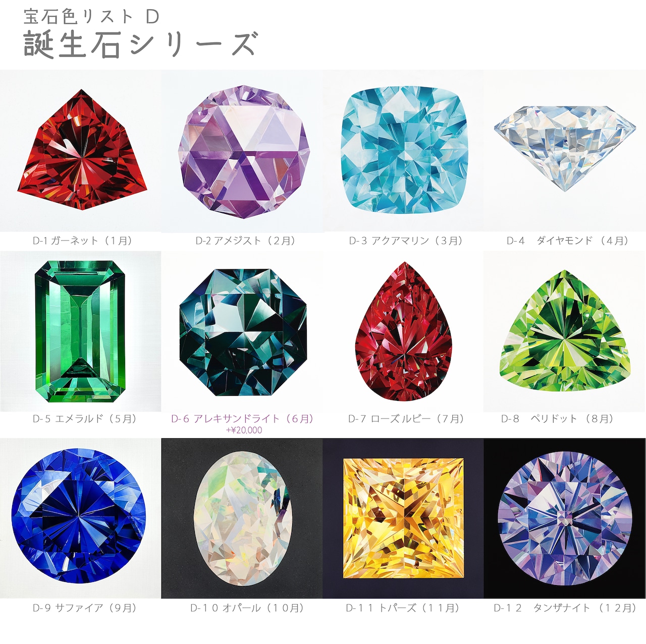Select the red pear-shaped rose ruby
Viewport: 646px width, 644px height.
point(404,331)
